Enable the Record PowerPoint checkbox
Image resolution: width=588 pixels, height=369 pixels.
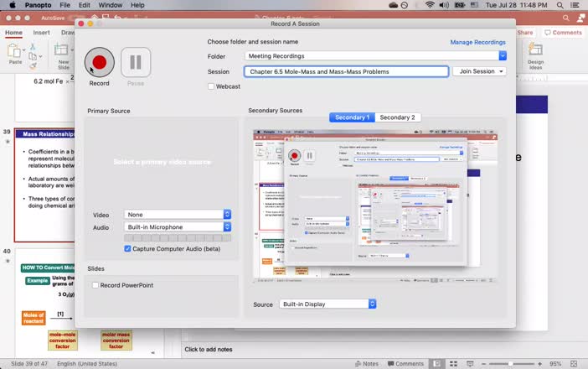[95, 285]
